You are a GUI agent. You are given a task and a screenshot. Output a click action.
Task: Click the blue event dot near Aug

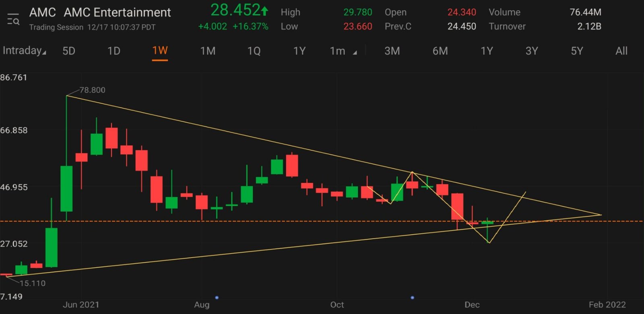[x=217, y=297]
